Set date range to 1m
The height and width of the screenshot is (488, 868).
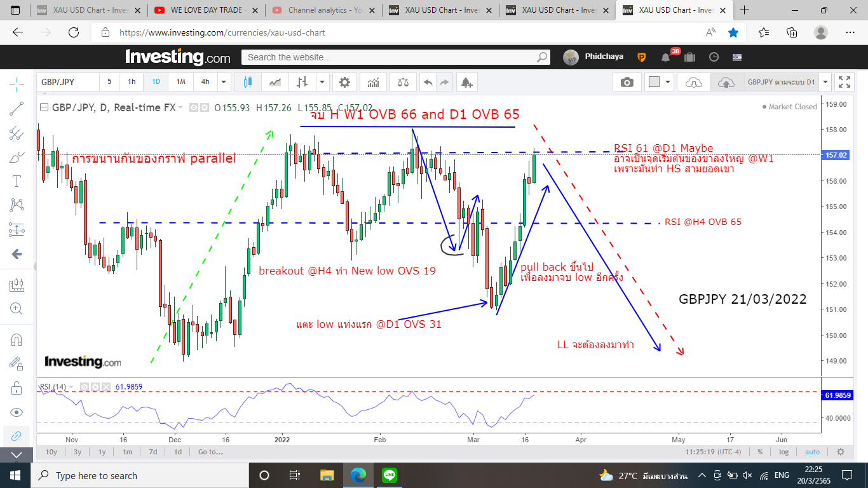point(128,452)
